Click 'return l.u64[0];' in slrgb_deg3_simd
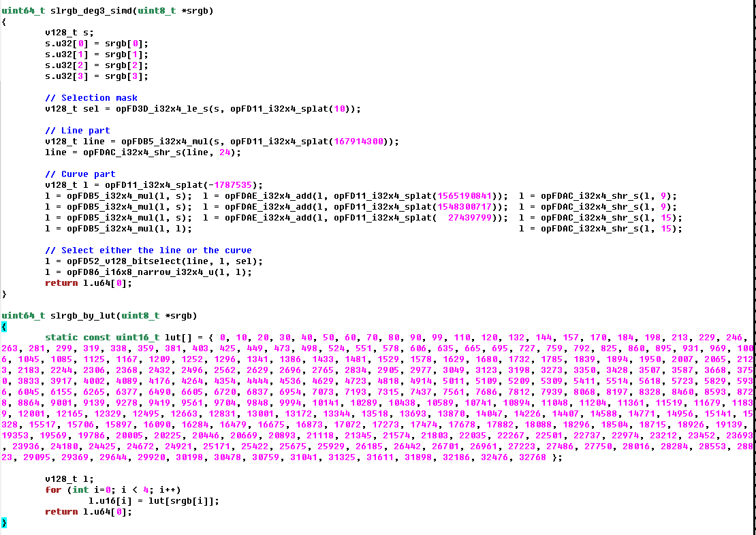756x535 pixels. [89, 283]
